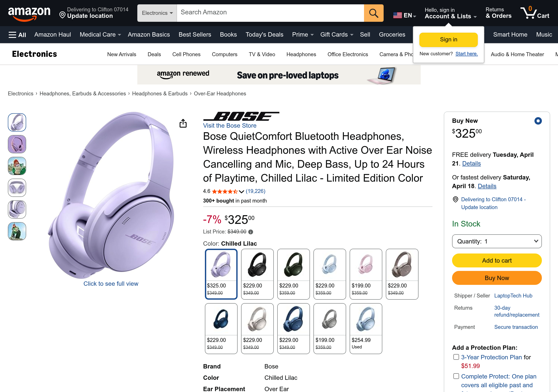Open the Quantity dropdown
This screenshot has width=558, height=392.
497,241
